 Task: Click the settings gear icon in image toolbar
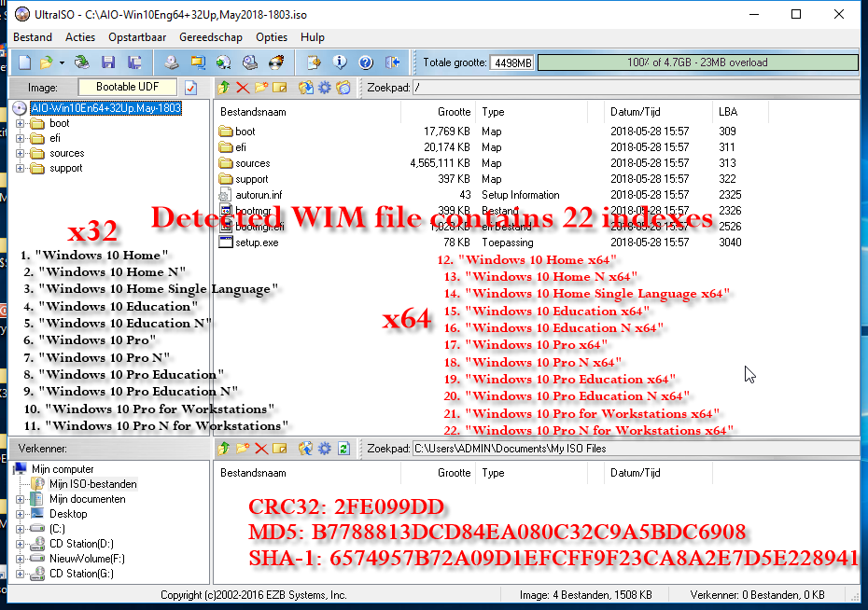click(324, 88)
